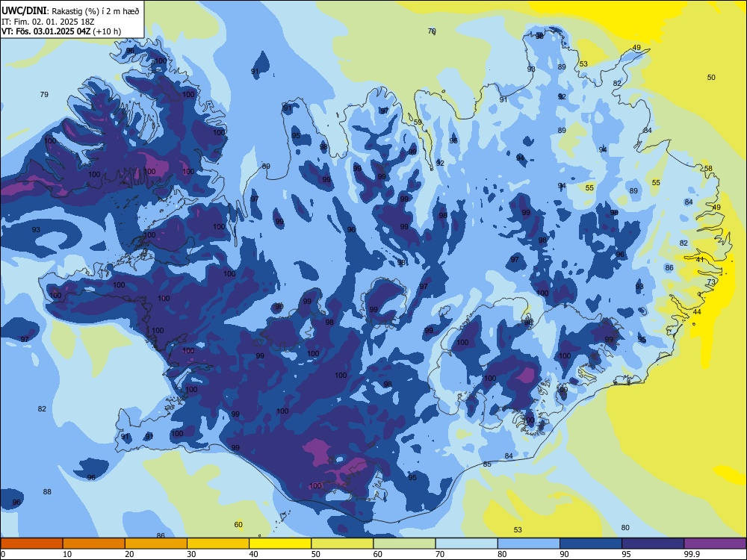Click the 'Rakastig (%) í 2 m hæð' label
The width and height of the screenshot is (747, 560).
coord(96,11)
